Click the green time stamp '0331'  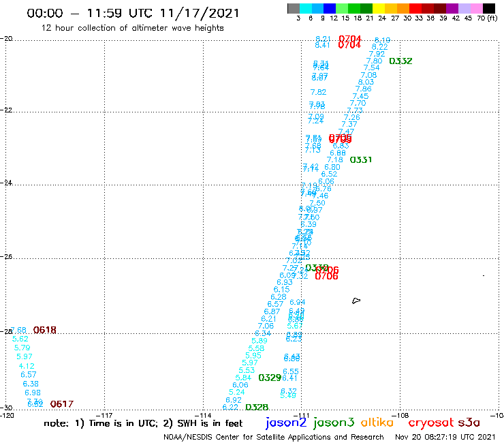pyautogui.click(x=361, y=159)
